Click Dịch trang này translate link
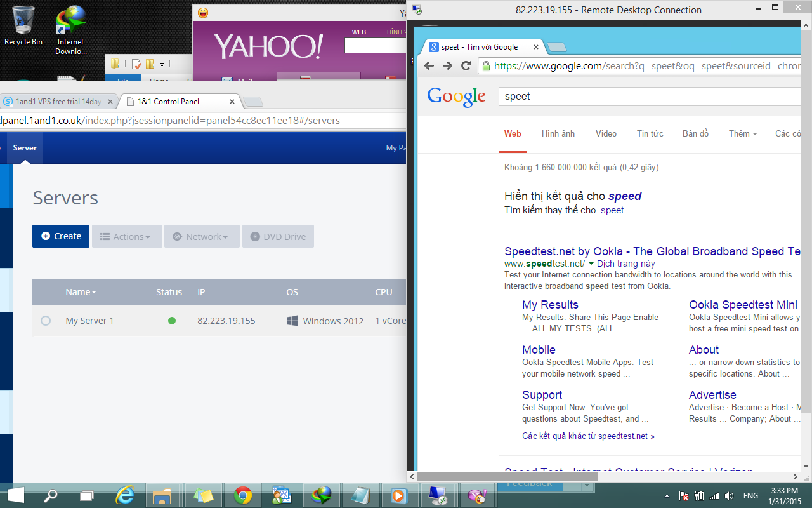Image resolution: width=812 pixels, height=508 pixels. pyautogui.click(x=625, y=264)
